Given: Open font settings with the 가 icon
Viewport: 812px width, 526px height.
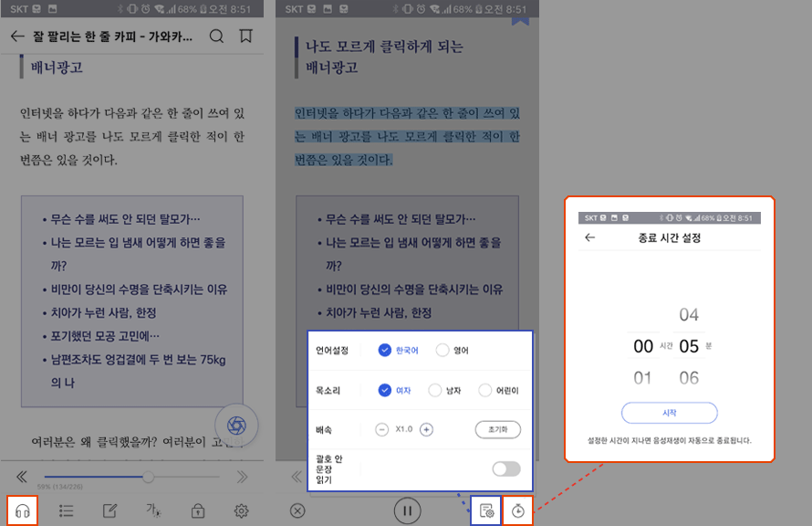Looking at the screenshot, I should pyautogui.click(x=153, y=510).
